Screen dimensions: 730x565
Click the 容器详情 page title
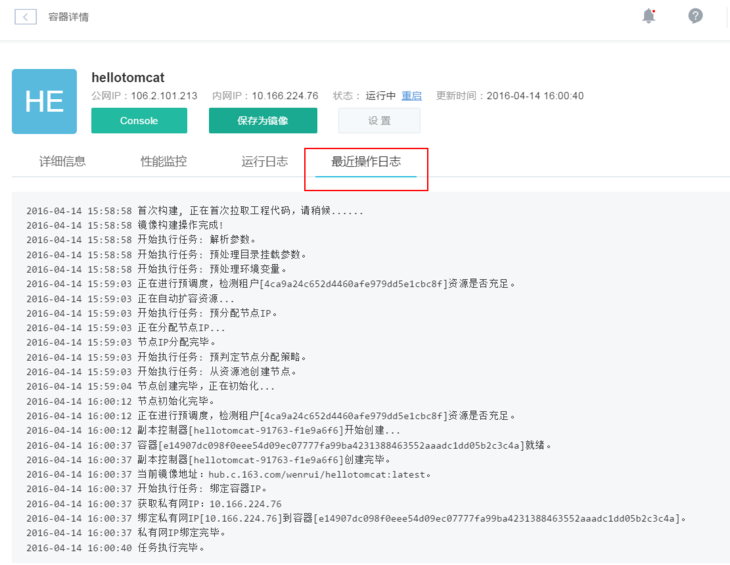tap(68, 17)
